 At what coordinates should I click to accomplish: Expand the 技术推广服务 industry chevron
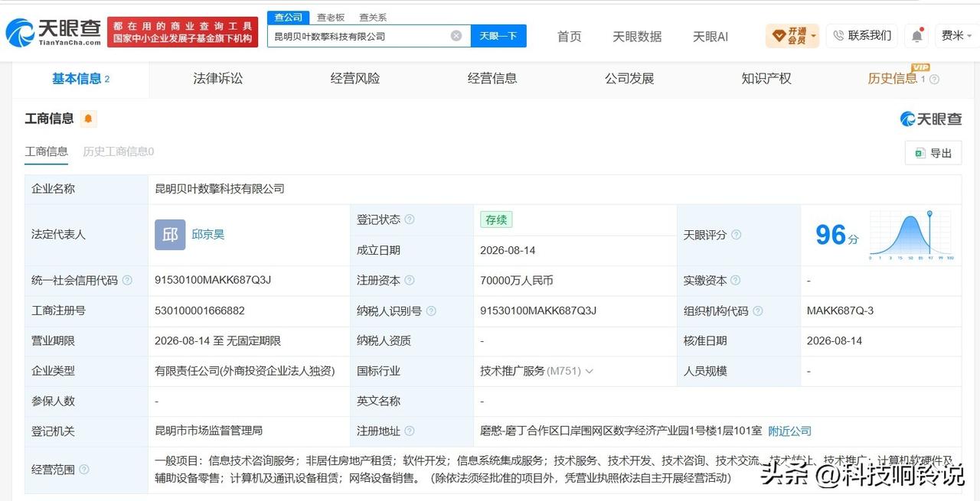tap(589, 371)
